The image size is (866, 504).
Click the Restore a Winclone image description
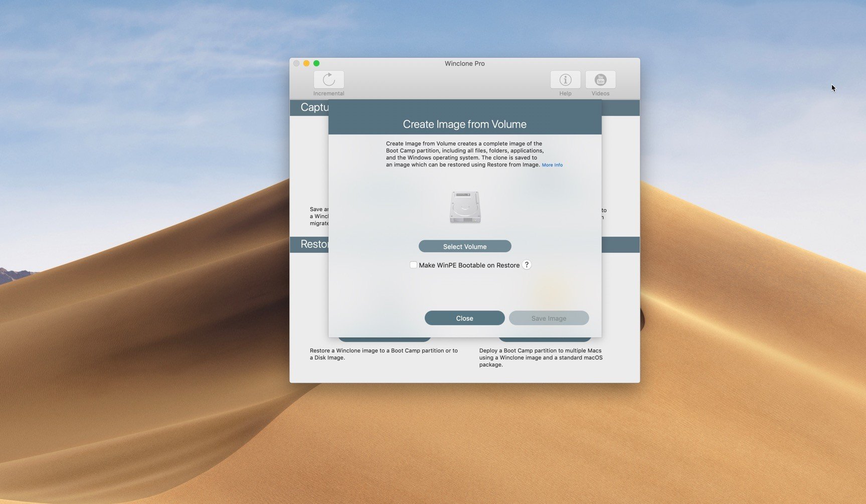[x=384, y=354]
